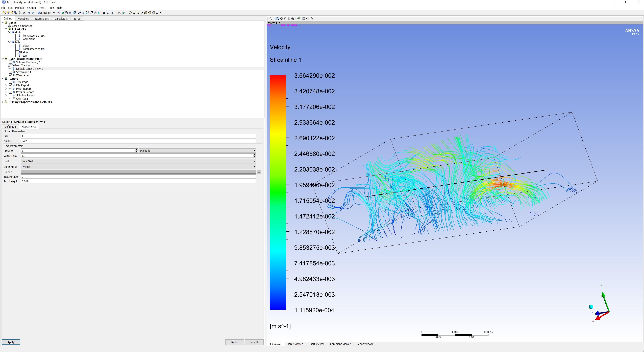
Task: Switch to the Definition tab
Action: [10, 127]
